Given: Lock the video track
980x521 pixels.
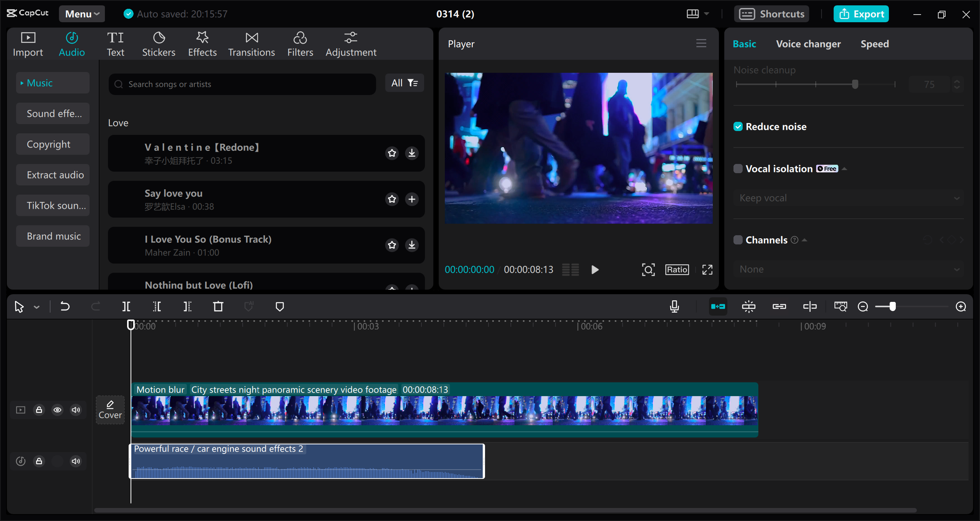Looking at the screenshot, I should 39,410.
